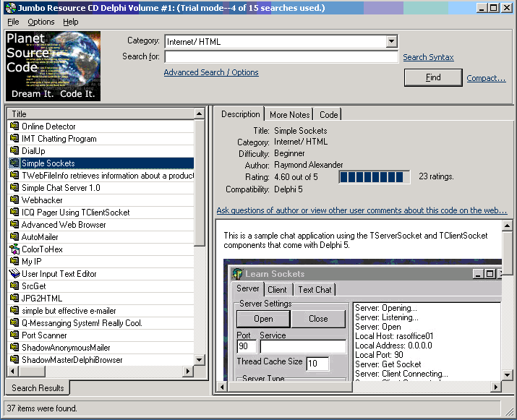The image size is (517, 420).
Task: Open the Category dropdown arrow
Action: click(391, 41)
